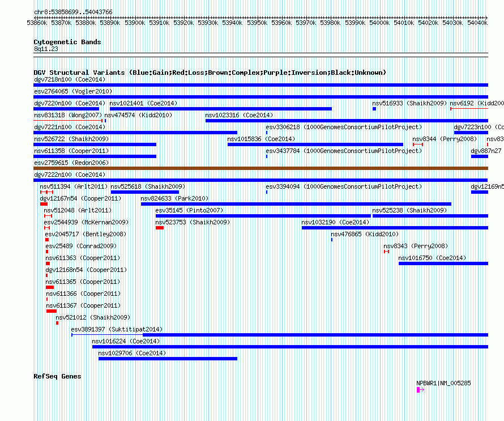Click the dgv12167n54 red loss marker
The width and height of the screenshot is (504, 421).
pos(44,204)
